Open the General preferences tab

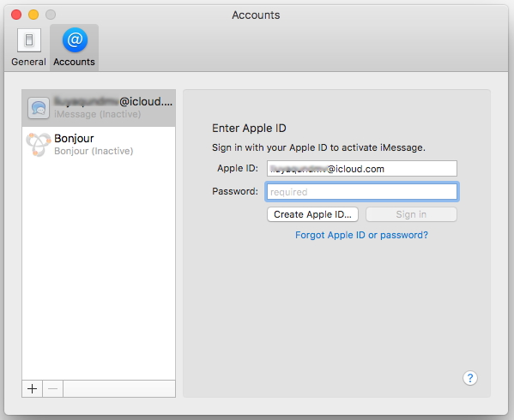click(28, 47)
